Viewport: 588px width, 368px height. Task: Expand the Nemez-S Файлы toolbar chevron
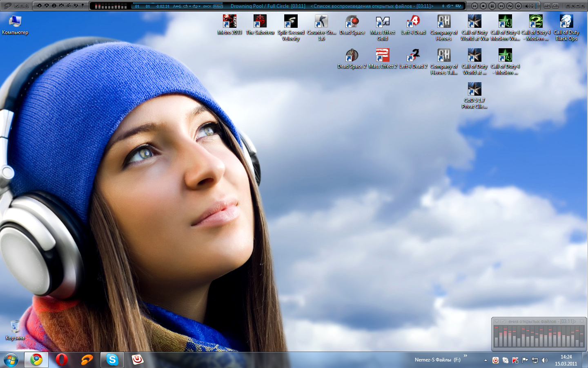click(465, 356)
